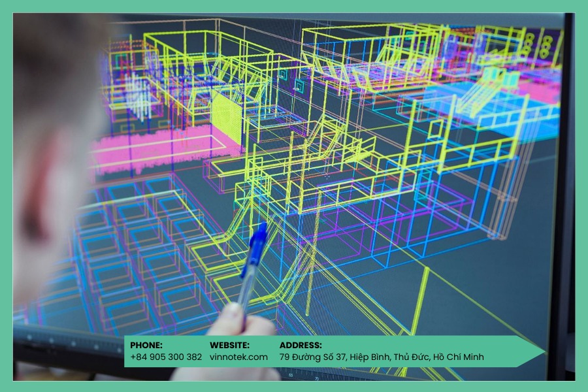Click the phone number +84 905 300 382

166,357
